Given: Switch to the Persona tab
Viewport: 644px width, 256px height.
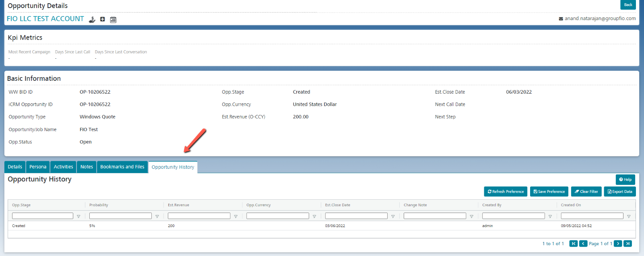Looking at the screenshot, I should pos(38,167).
